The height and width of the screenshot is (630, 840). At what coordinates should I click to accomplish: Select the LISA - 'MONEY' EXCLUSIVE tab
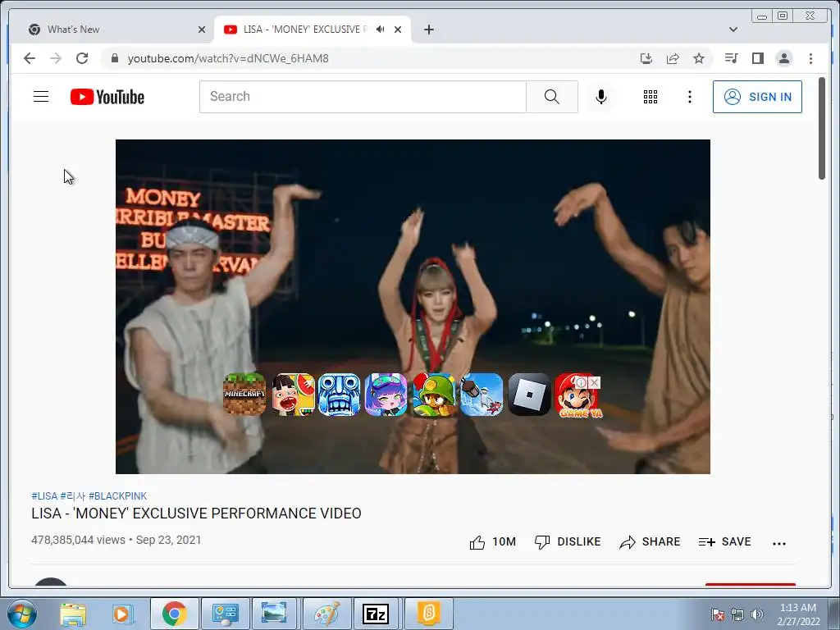coord(313,30)
